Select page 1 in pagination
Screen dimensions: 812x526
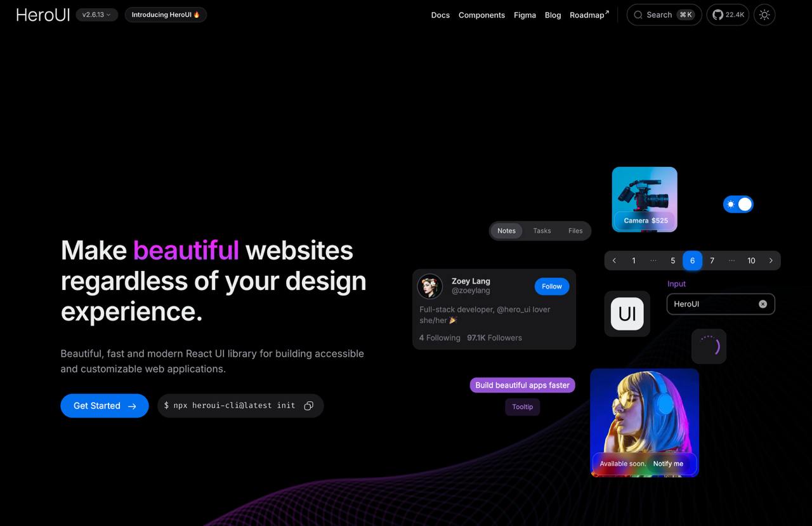[x=634, y=261]
